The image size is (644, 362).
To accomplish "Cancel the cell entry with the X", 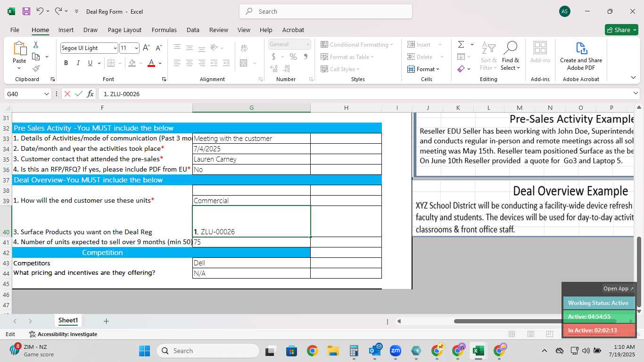I will [67, 94].
